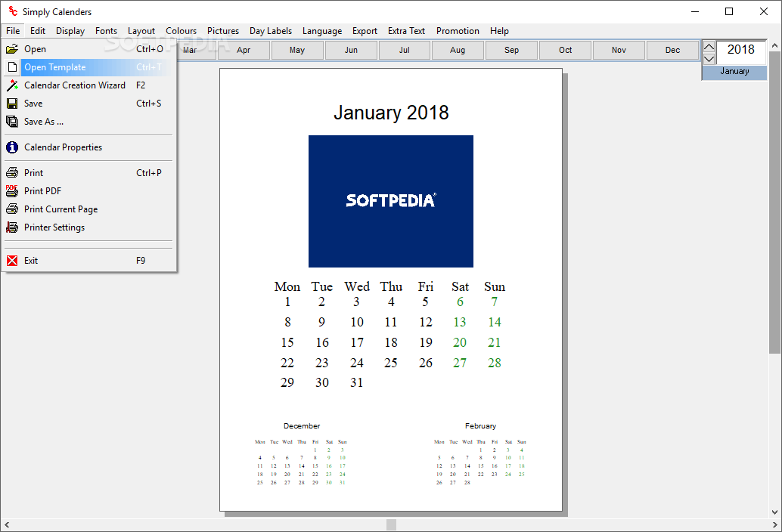
Task: Click the horizontal scrollbar thumb
Action: pyautogui.click(x=392, y=524)
